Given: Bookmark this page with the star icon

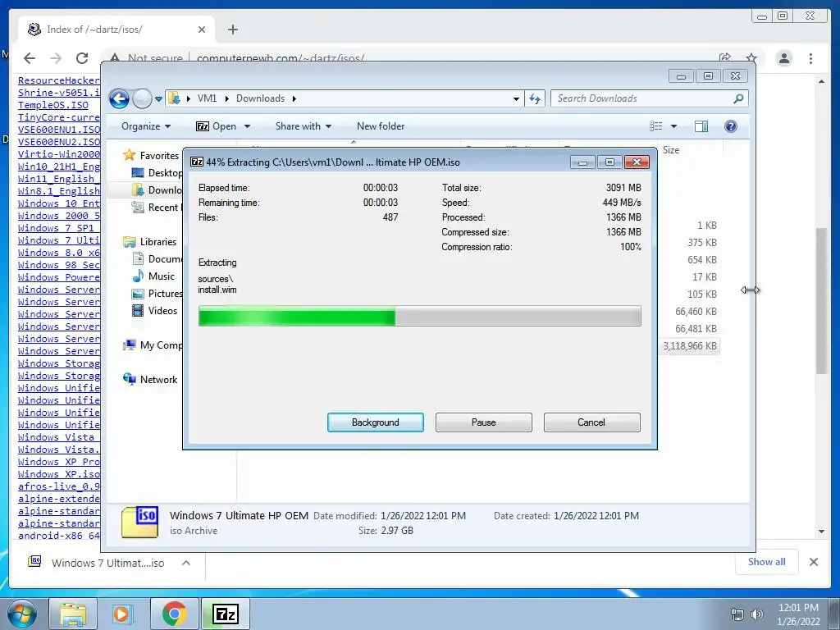Looking at the screenshot, I should pos(751,58).
